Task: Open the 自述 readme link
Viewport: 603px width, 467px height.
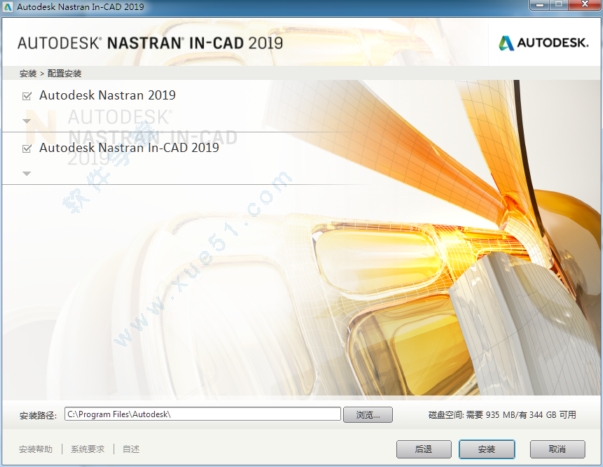Action: pos(131,449)
